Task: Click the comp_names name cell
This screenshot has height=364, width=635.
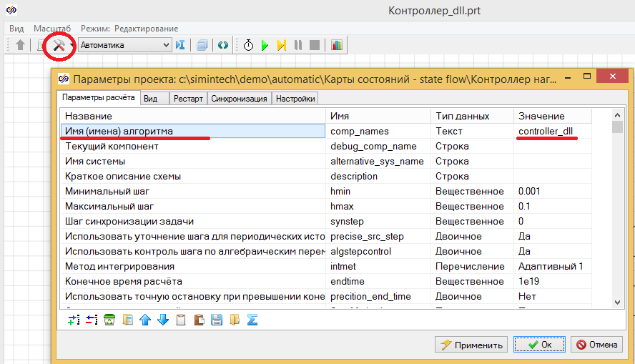Action: (x=378, y=131)
